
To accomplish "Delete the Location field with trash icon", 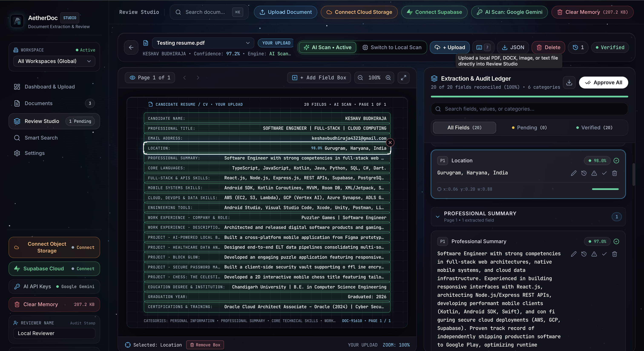I will click(x=614, y=173).
